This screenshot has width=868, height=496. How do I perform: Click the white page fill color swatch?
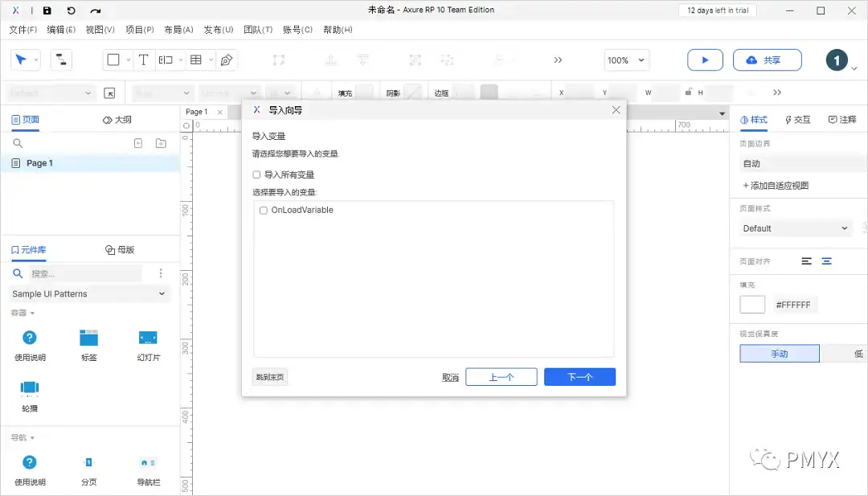(752, 304)
